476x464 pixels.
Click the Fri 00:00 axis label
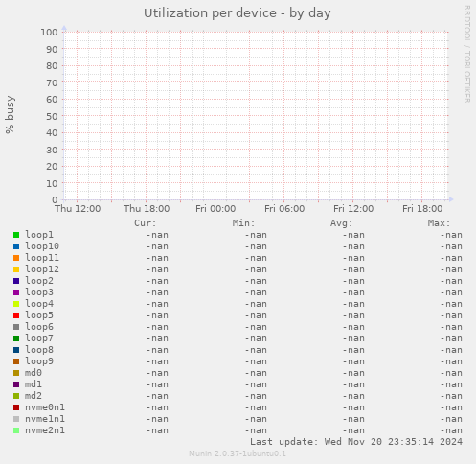pos(215,209)
